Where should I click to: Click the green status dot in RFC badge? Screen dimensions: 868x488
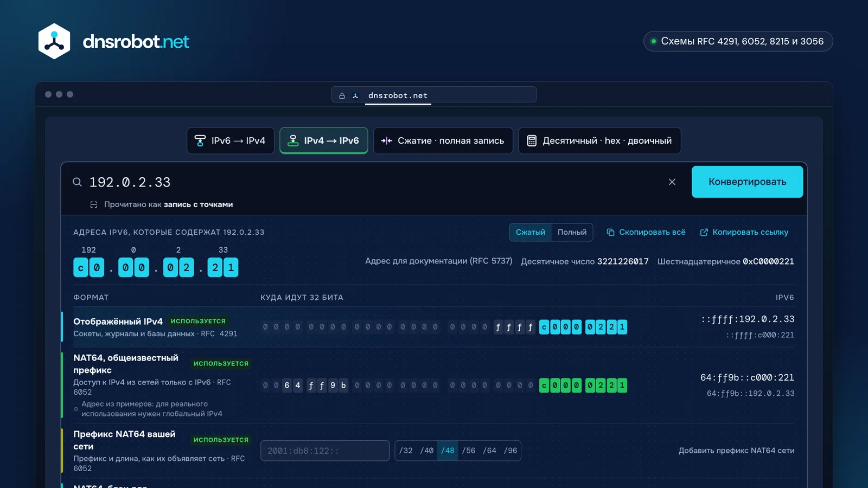pos(654,41)
